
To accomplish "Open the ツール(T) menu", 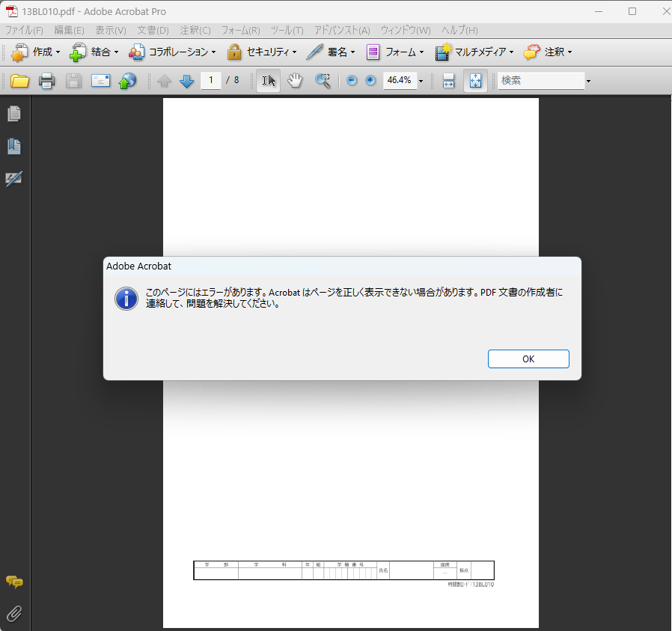I will pos(287,31).
